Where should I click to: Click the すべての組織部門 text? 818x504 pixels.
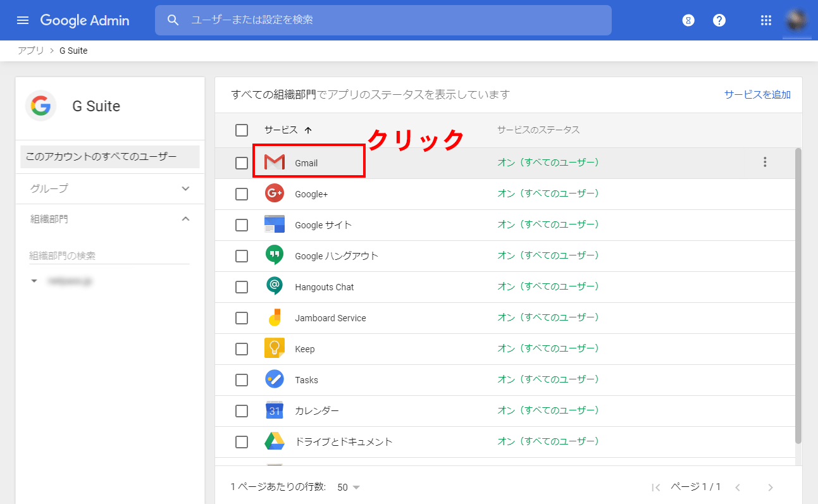point(274,95)
